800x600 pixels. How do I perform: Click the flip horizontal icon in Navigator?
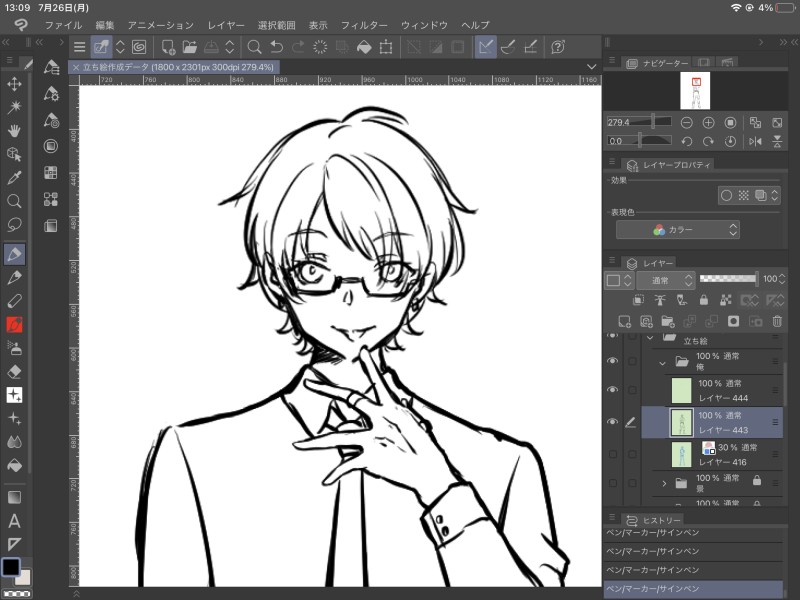point(755,141)
